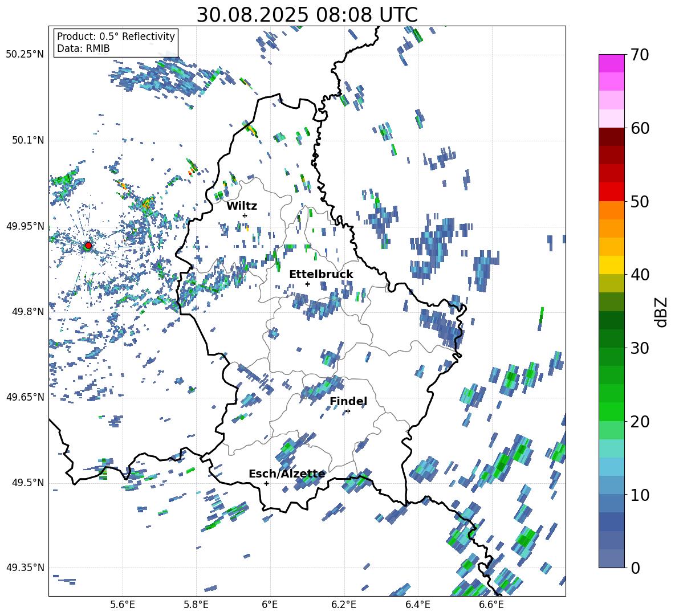Click the 70 colorbar tick value

[640, 55]
